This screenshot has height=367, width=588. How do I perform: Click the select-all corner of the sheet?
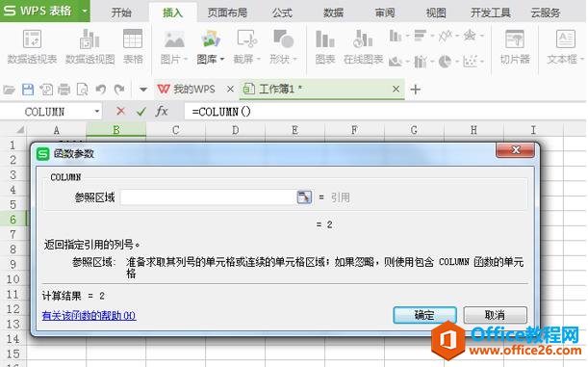[x=19, y=130]
